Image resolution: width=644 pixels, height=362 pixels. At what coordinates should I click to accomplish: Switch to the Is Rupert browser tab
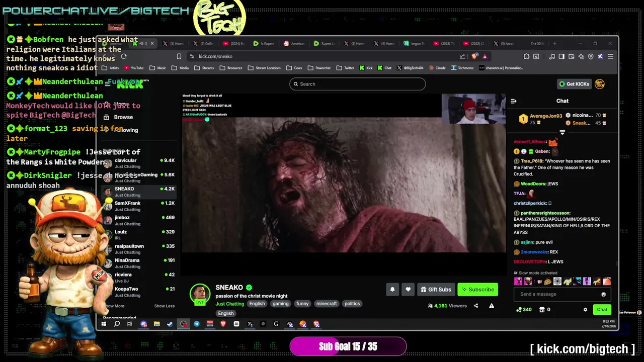click(x=264, y=43)
